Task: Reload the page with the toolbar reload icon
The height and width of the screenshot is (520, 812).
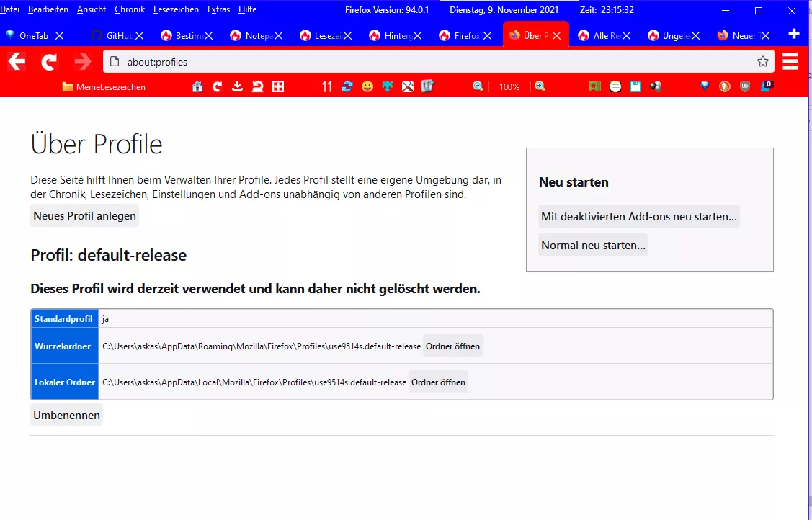Action: click(49, 61)
